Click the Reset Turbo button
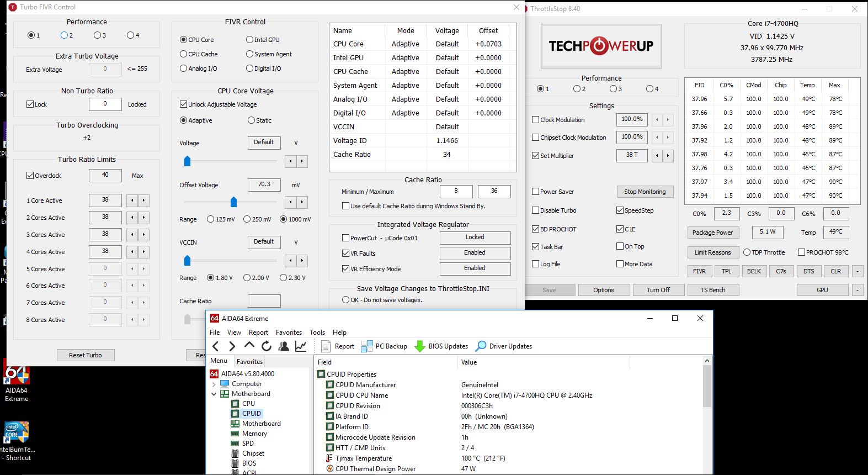This screenshot has height=475, width=868. [86, 355]
